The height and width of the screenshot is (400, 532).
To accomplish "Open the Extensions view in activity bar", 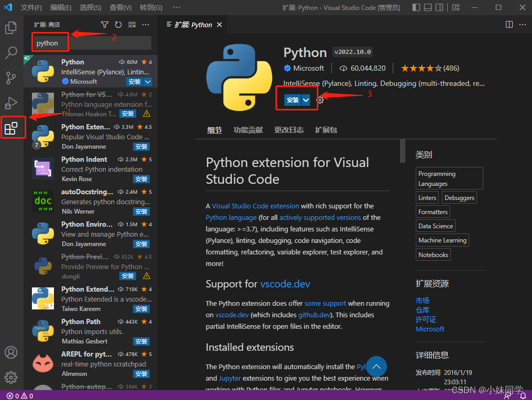I will tap(11, 128).
